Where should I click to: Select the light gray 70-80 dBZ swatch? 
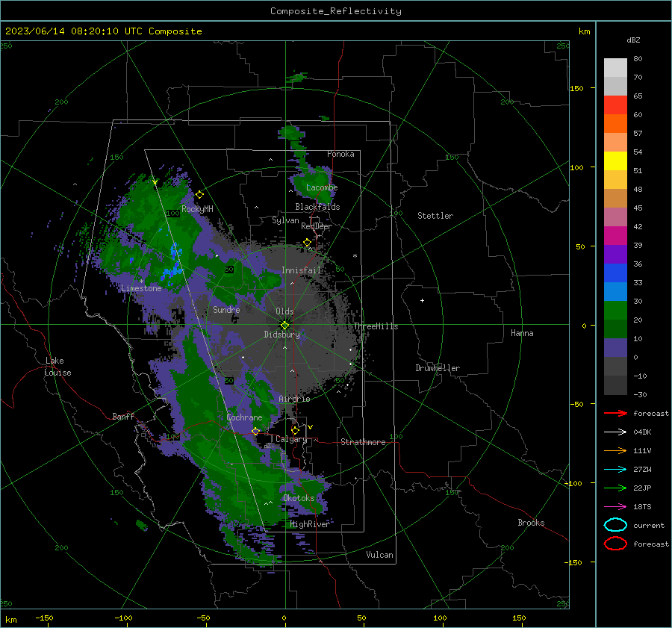click(615, 68)
